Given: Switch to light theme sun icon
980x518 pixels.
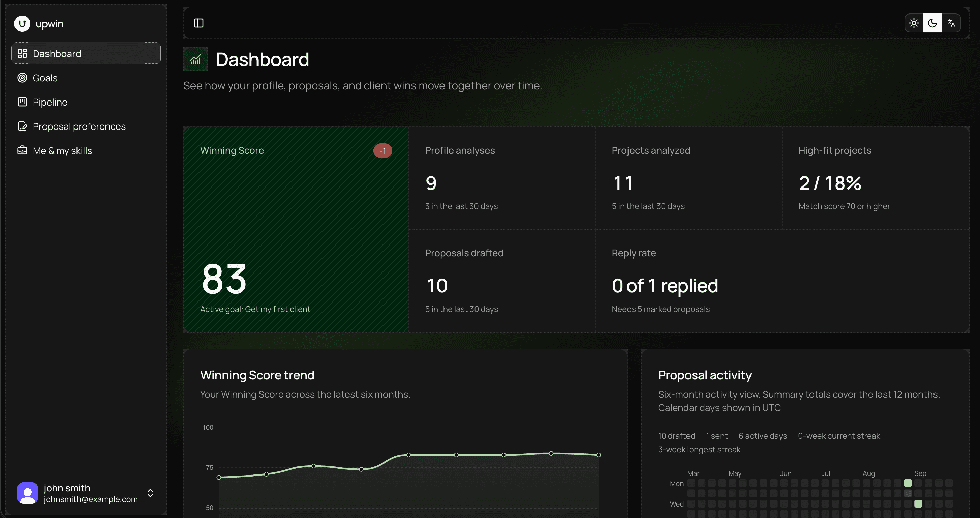Looking at the screenshot, I should (x=914, y=23).
